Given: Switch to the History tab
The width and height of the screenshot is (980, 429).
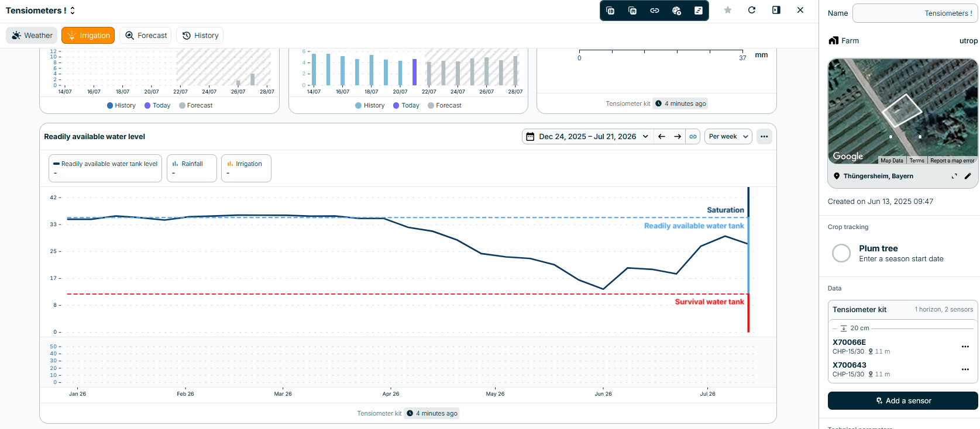Looking at the screenshot, I should click(200, 36).
